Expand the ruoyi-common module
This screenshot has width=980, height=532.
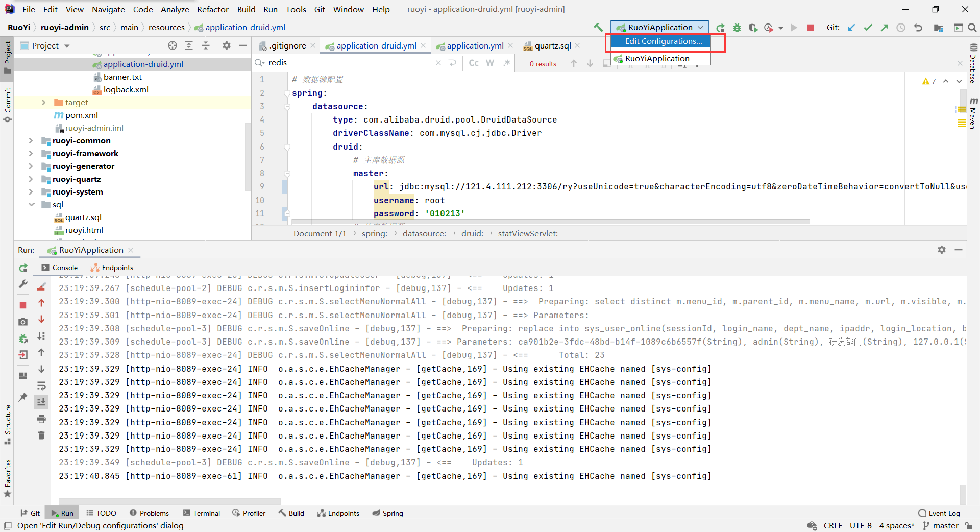coord(31,141)
